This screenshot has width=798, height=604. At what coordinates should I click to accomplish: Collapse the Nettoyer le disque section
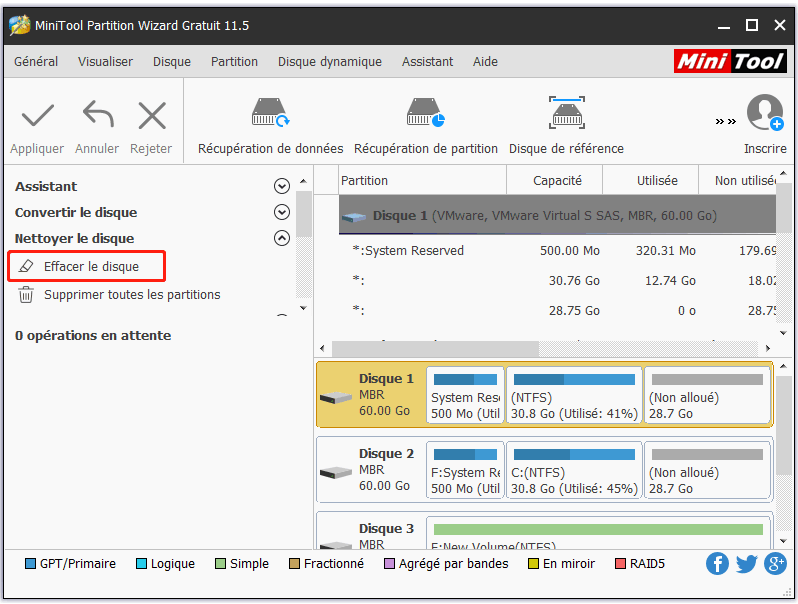(x=281, y=238)
